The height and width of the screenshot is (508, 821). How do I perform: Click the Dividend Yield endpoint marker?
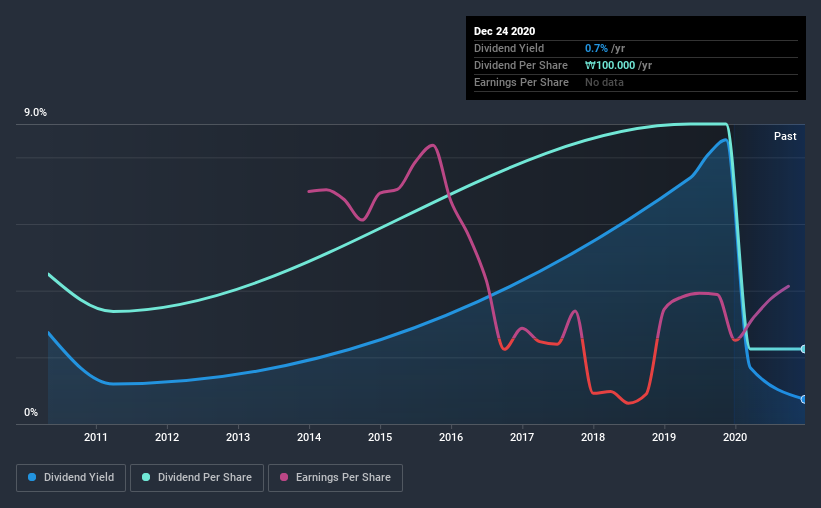coord(804,400)
